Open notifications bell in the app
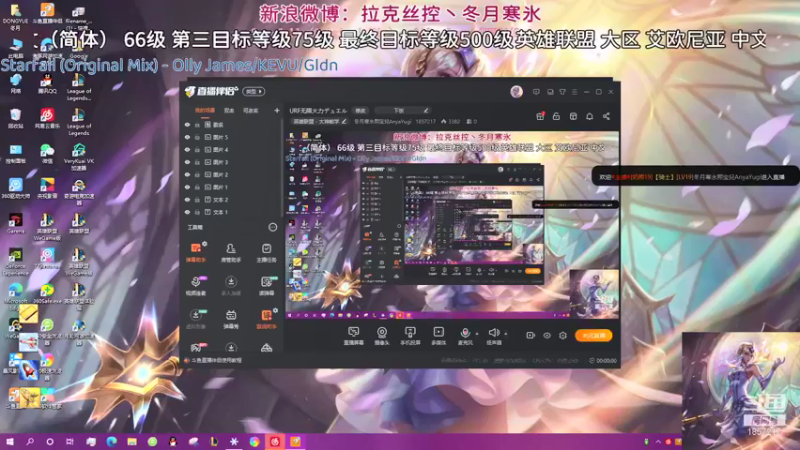This screenshot has height=450, width=800. pos(589,116)
